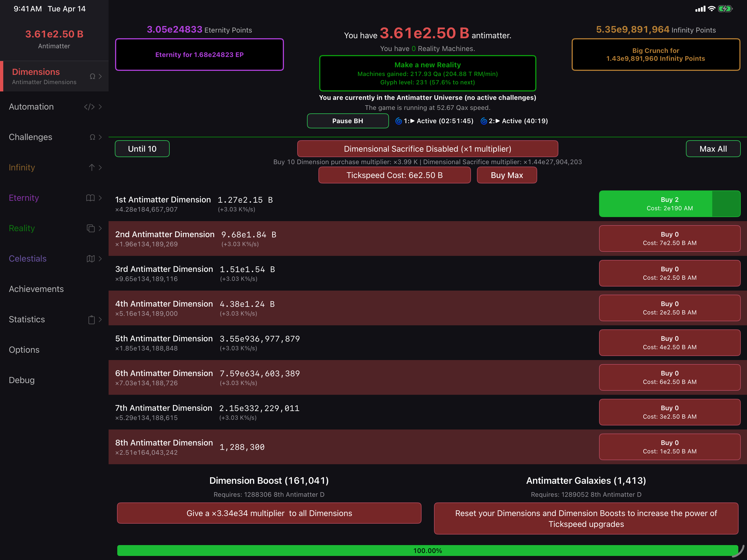The width and height of the screenshot is (747, 560).
Task: Open the Dimensions tab in sidebar
Action: pos(54,76)
